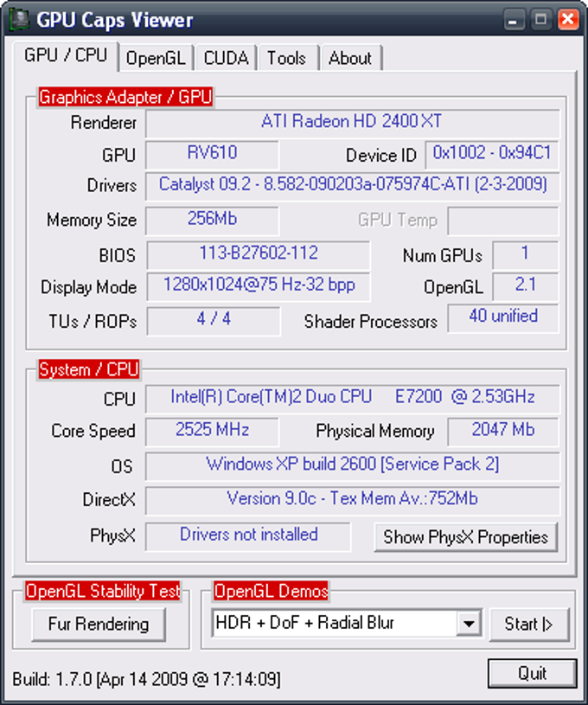Image resolution: width=588 pixels, height=705 pixels.
Task: Click the Physical Memory value 2047 Mb
Action: 503,431
